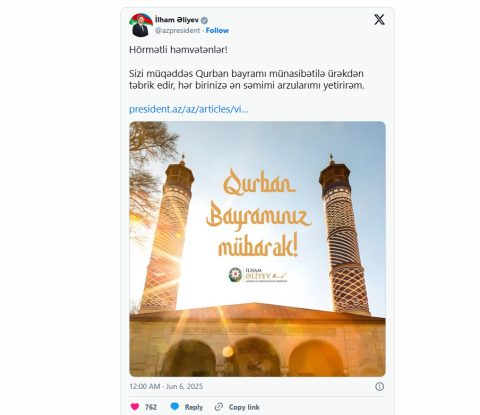Follow the azpresident account
This screenshot has height=415, width=480.
(217, 30)
